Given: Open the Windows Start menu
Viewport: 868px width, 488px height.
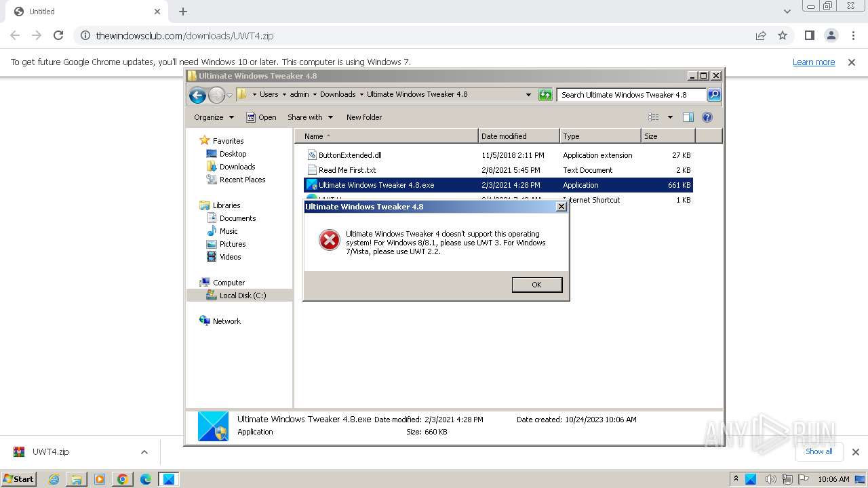Looking at the screenshot, I should [18, 479].
